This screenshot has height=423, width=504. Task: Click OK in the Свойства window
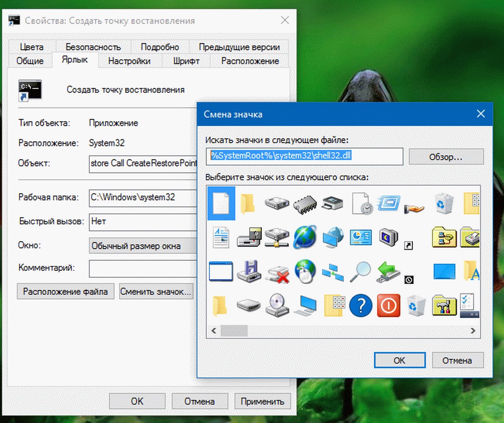coord(137,401)
